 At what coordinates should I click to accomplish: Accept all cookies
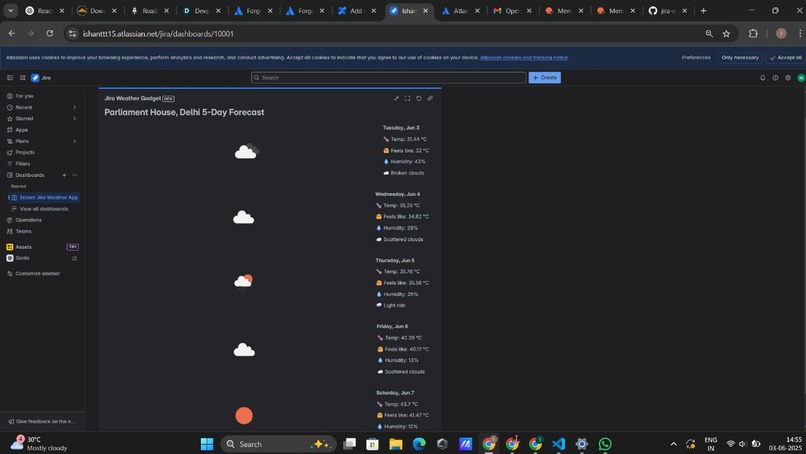(786, 58)
